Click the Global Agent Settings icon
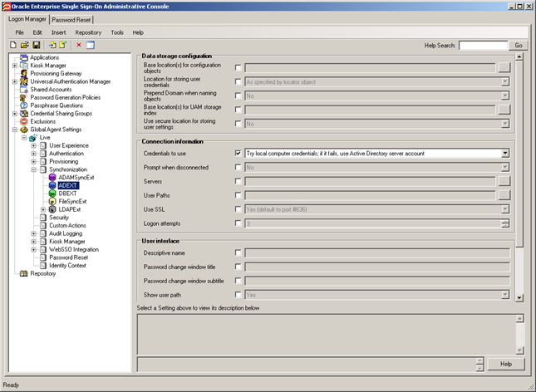536x392 pixels. 24,130
